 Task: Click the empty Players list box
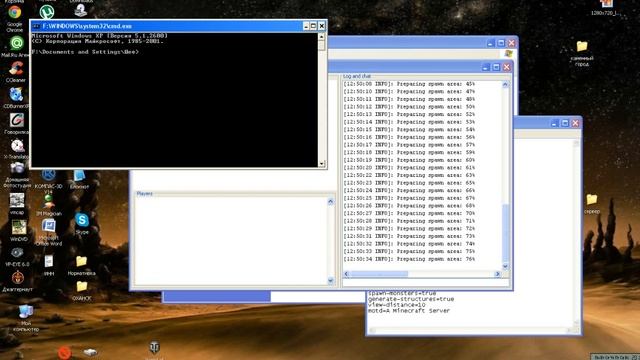click(x=231, y=241)
